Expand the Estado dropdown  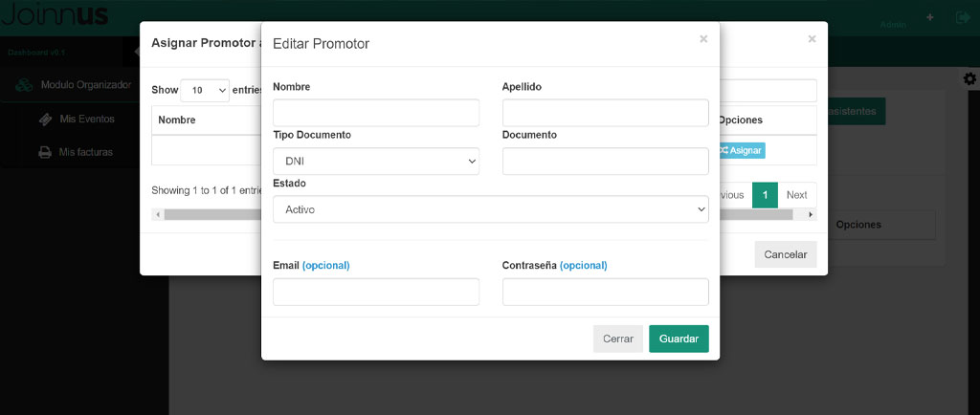490,209
